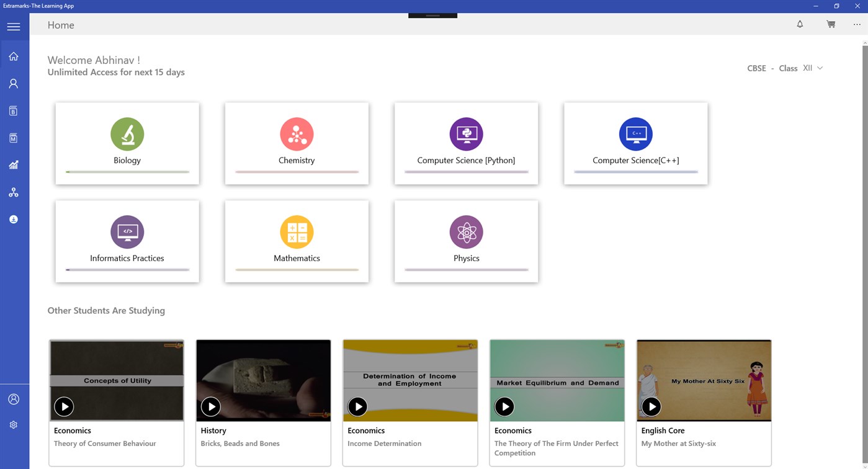
Task: Click the Informatics Practices code icon
Action: click(x=127, y=232)
